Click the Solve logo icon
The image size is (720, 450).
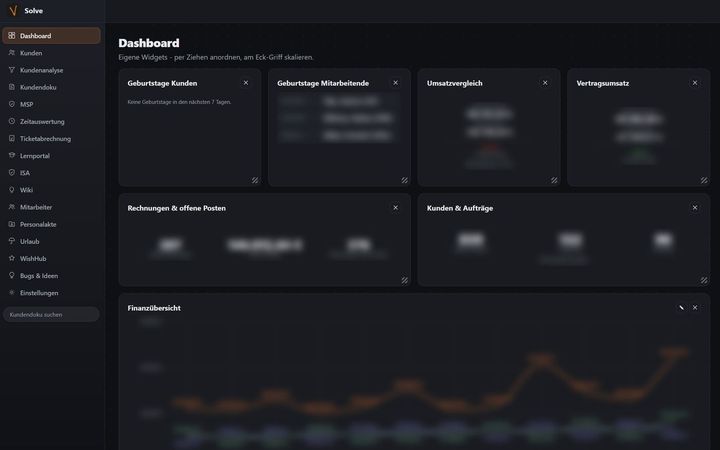click(x=13, y=11)
